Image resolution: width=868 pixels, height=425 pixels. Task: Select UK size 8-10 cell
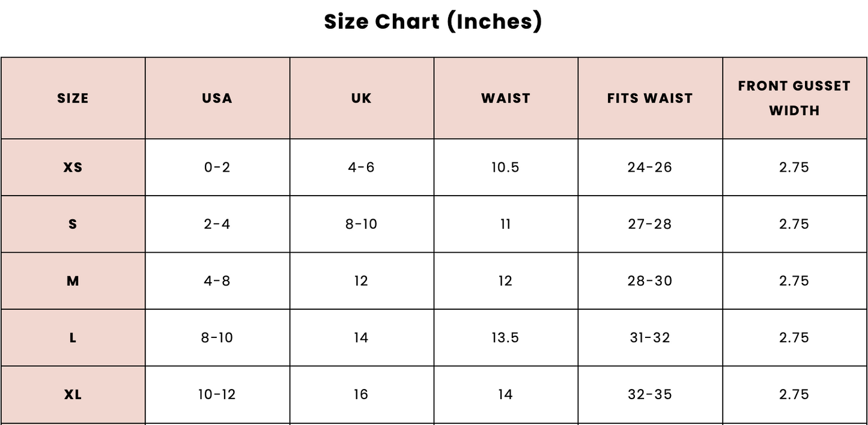(x=361, y=224)
